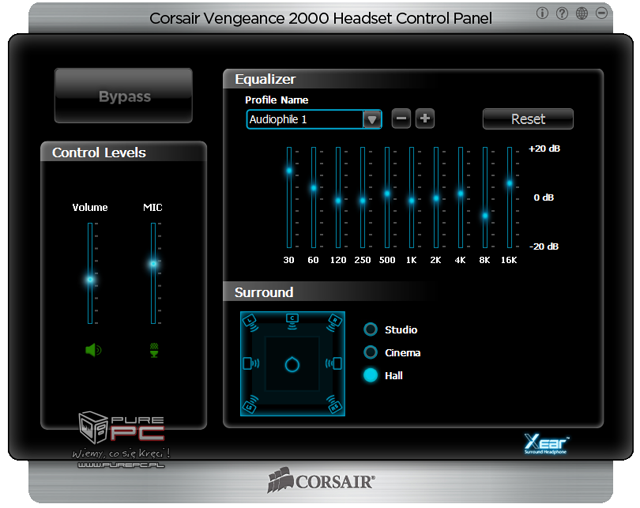Click the listener position circle in surround map

292,364
